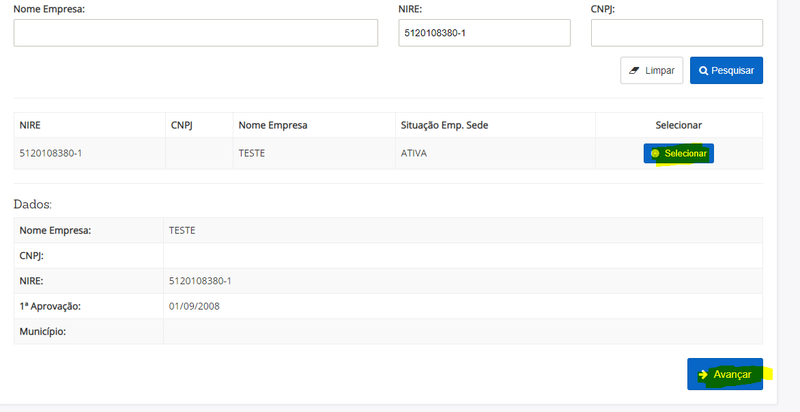800x412 pixels.
Task: Click the ATIVA status cell
Action: click(414, 153)
